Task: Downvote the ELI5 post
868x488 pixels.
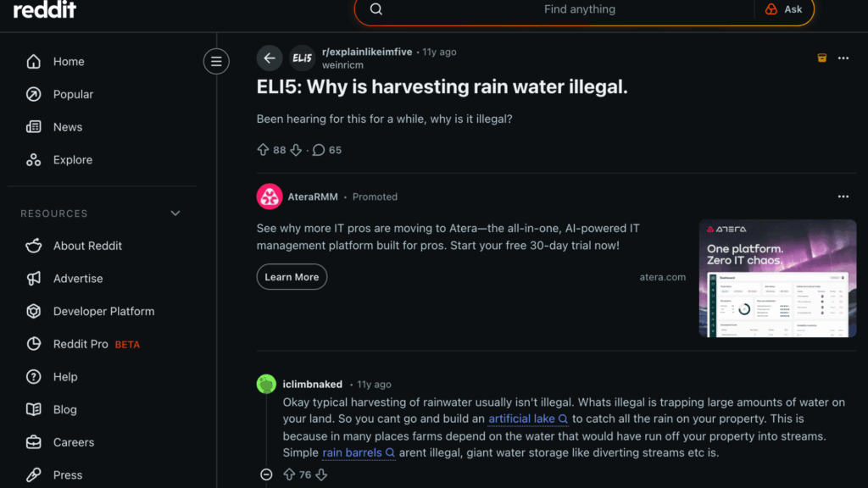Action: point(295,149)
